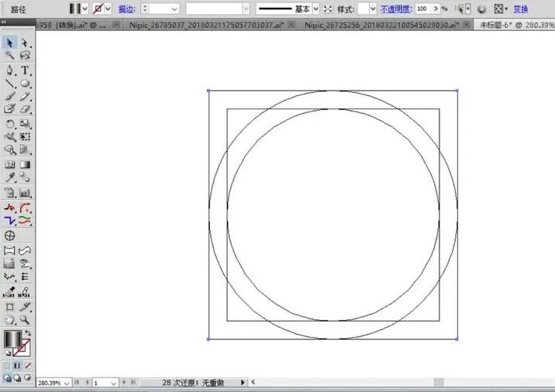555x392 pixels.
Task: Open the 不透明度 transparency panel link
Action: tap(396, 9)
